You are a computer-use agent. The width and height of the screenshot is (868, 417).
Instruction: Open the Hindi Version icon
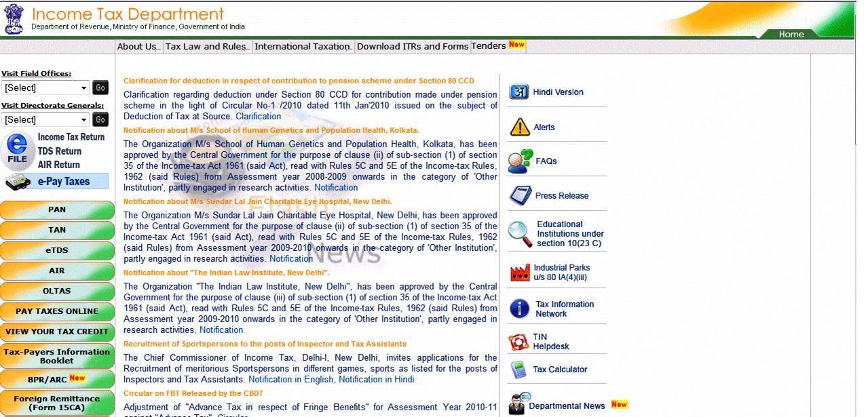click(x=519, y=92)
